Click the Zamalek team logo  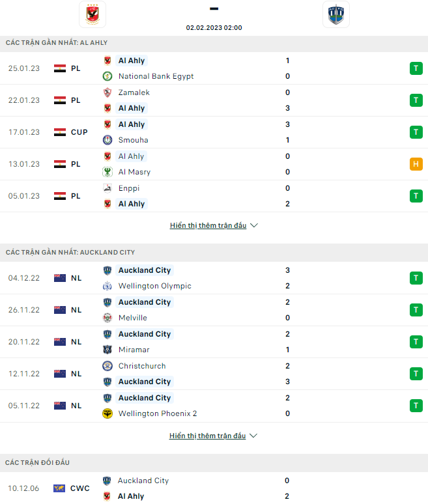click(107, 92)
